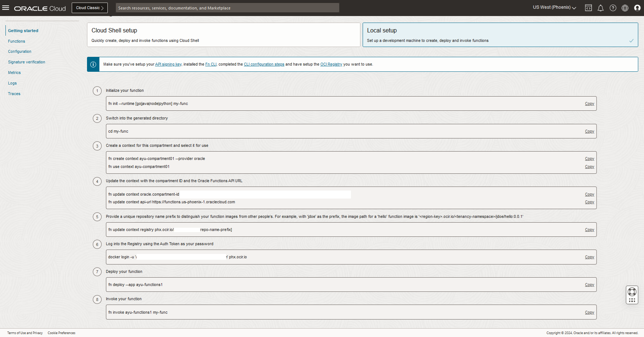Image resolution: width=644 pixels, height=337 pixels.
Task: Open the Cloud Shell developer tools icon
Action: [588, 8]
